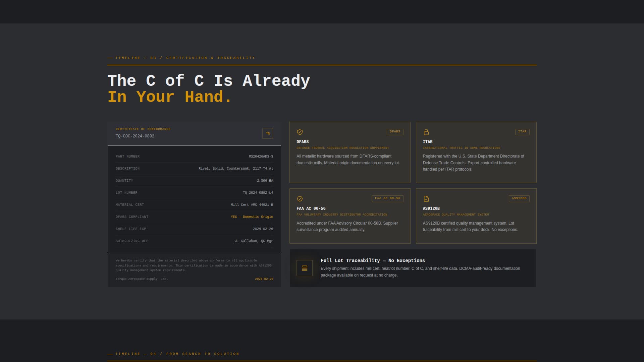Click part number MS20426AD3-3

[x=261, y=157]
